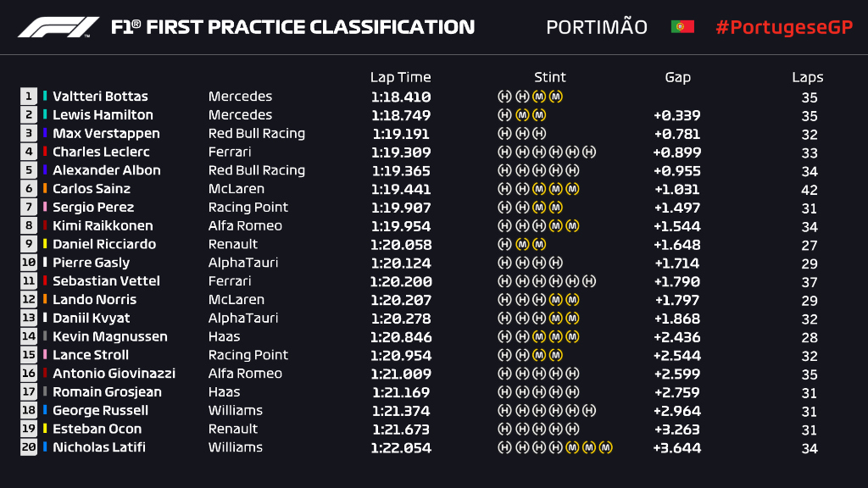Click the Portugal flag icon

(x=682, y=27)
